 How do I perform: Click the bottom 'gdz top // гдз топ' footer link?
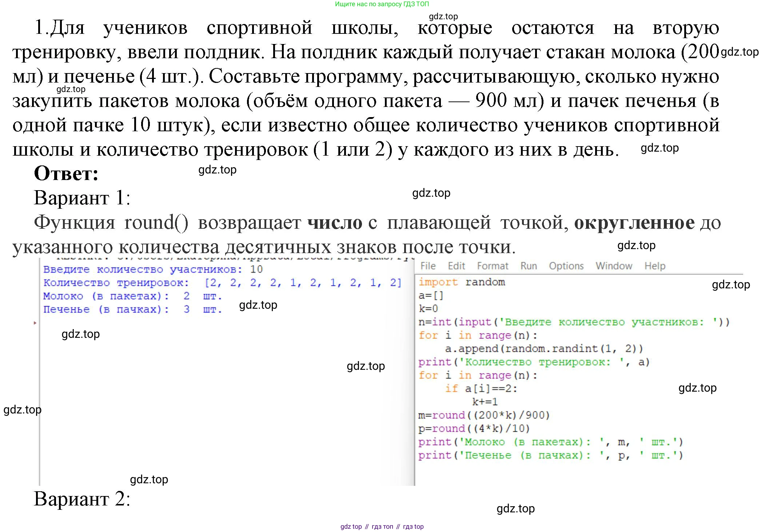[382, 526]
